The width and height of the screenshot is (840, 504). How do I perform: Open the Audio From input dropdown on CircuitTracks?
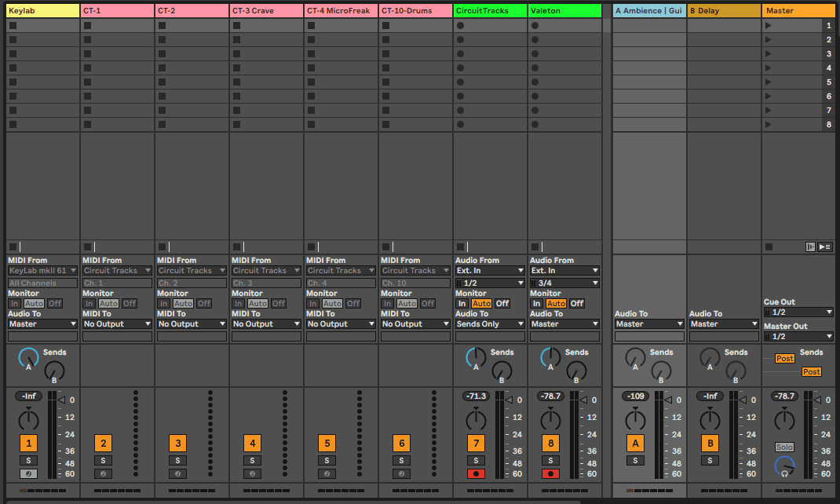point(490,270)
